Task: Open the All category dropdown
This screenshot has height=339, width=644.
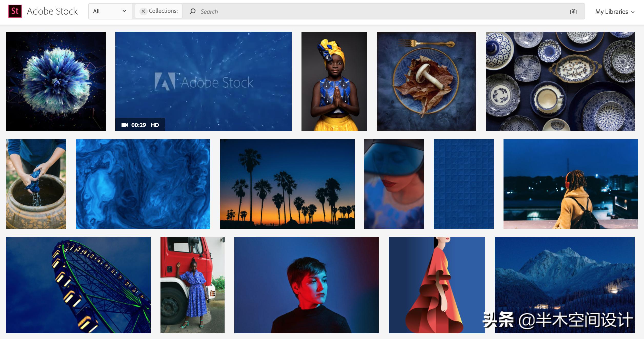Action: tap(110, 11)
